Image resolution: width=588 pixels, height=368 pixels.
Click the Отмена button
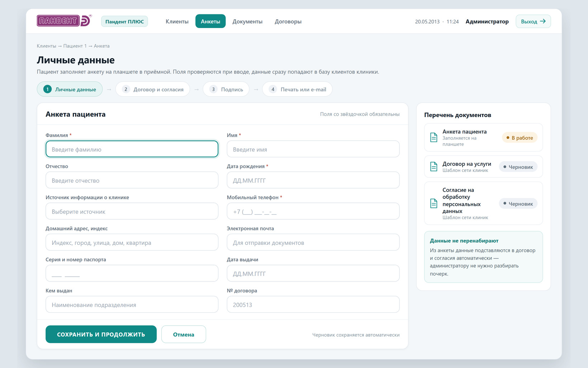click(x=184, y=334)
